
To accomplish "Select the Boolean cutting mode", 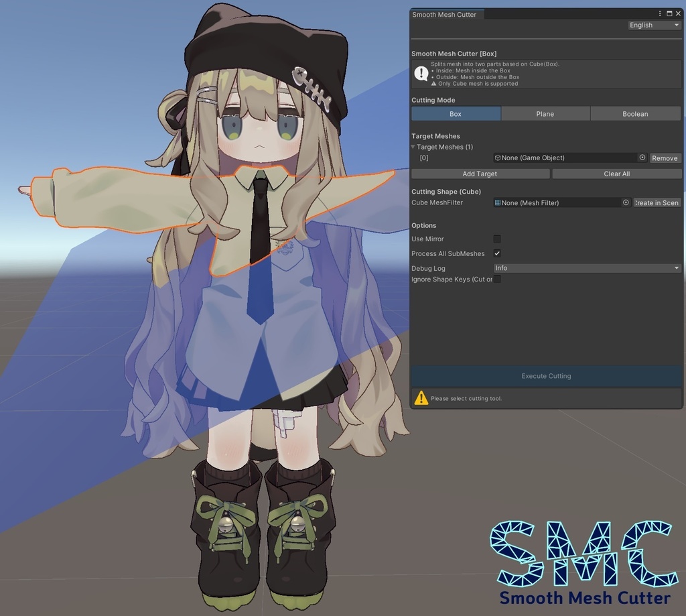I will click(x=635, y=113).
